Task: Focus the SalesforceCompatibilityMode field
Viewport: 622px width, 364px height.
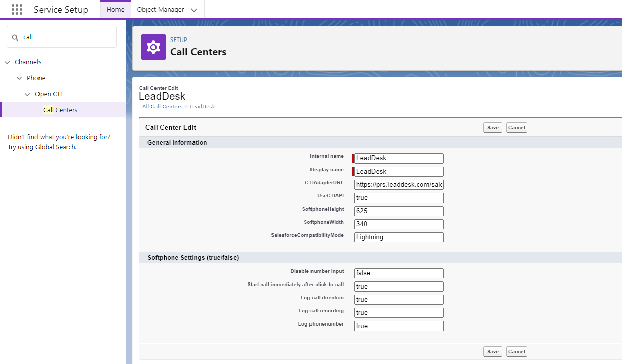Action: tap(399, 237)
